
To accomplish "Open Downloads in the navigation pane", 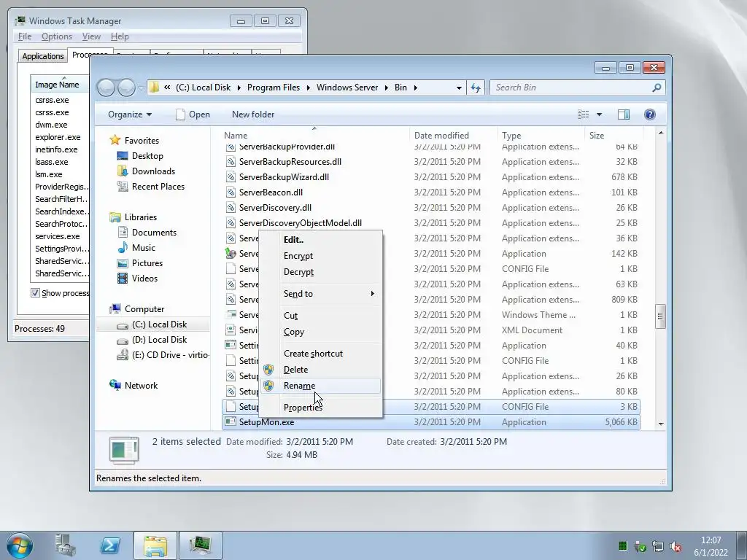I will click(x=153, y=171).
